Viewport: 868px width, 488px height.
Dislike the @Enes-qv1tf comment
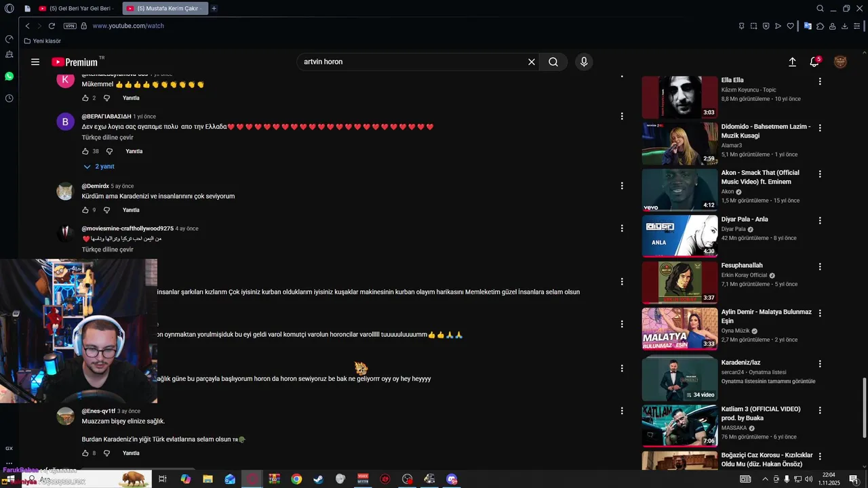point(106,453)
